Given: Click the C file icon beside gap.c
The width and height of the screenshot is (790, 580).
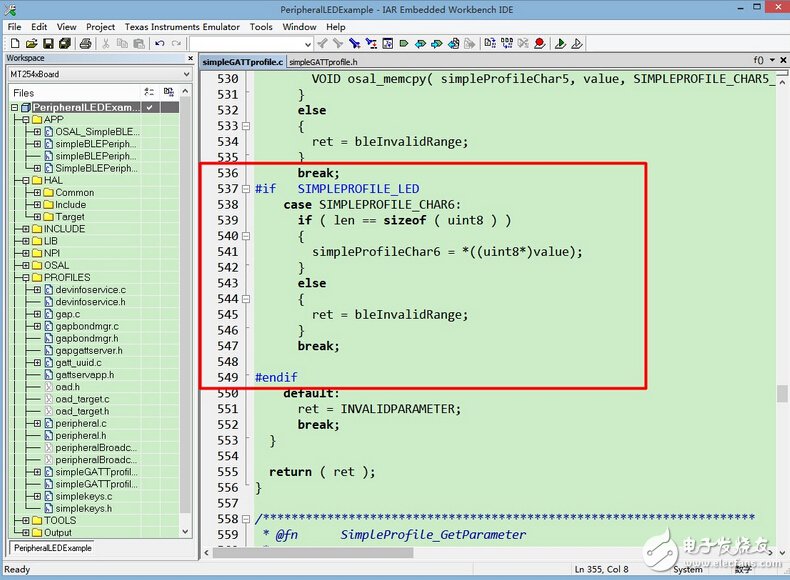Looking at the screenshot, I should point(48,314).
